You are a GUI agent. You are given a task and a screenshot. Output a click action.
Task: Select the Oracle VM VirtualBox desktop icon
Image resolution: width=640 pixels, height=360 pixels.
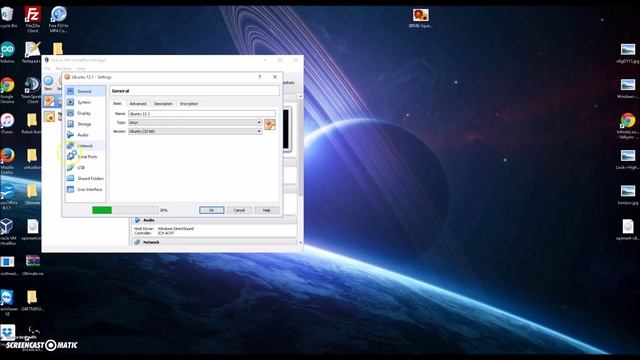[x=7, y=232]
